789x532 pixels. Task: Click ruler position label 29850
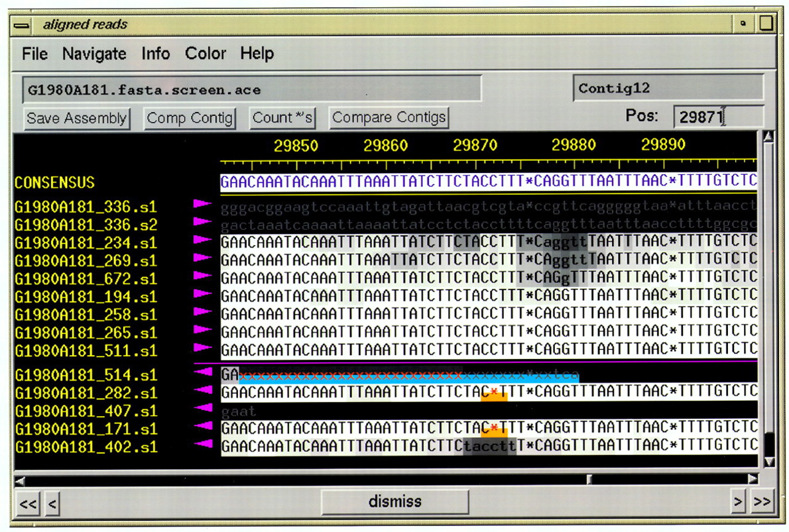point(296,146)
